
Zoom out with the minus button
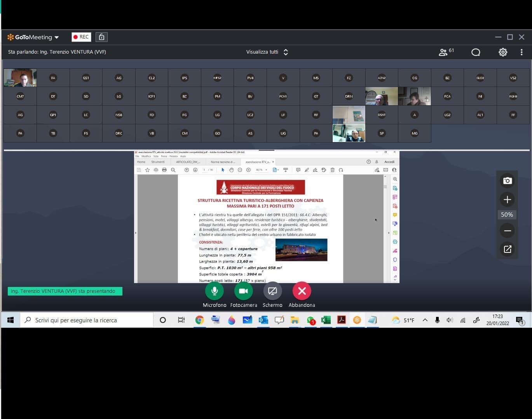507,231
